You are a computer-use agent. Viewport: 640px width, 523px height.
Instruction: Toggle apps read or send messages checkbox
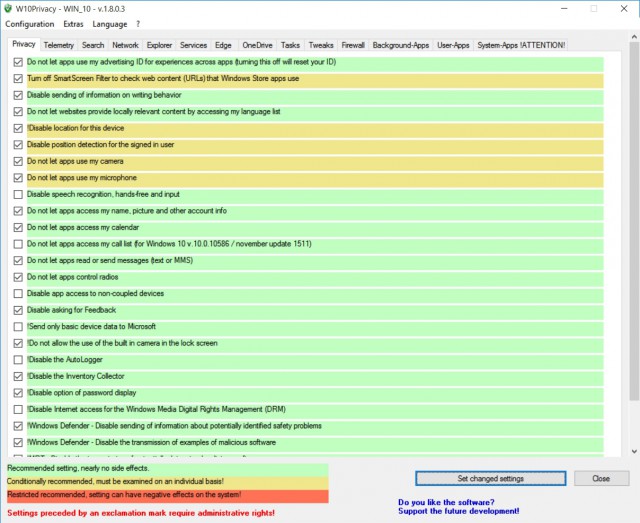pyautogui.click(x=18, y=260)
